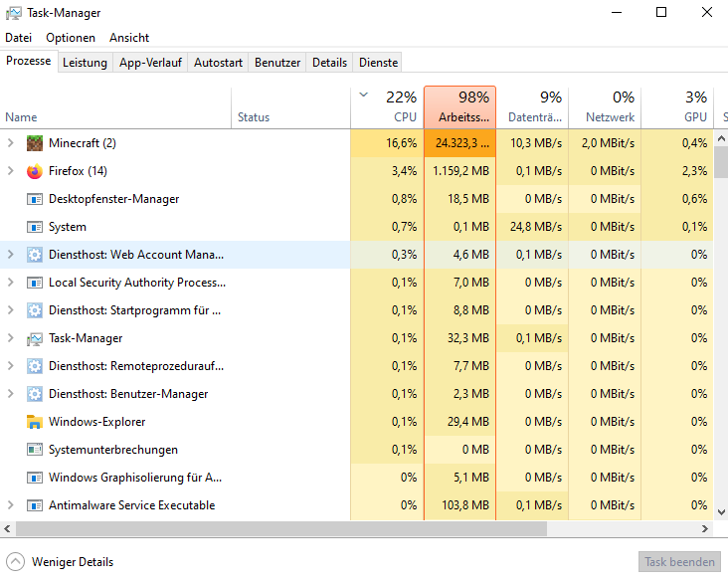Image resolution: width=728 pixels, height=584 pixels.
Task: Sort by Arbeitsspeicher column header
Action: [x=459, y=106]
